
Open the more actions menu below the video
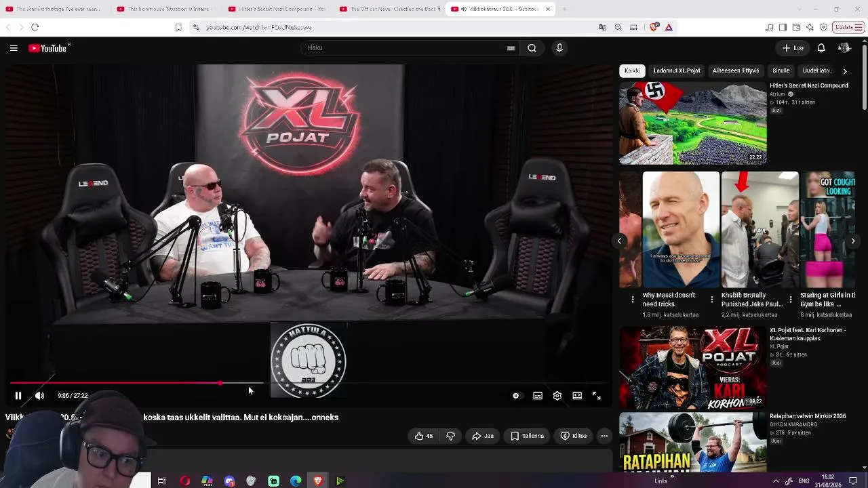[x=604, y=436]
